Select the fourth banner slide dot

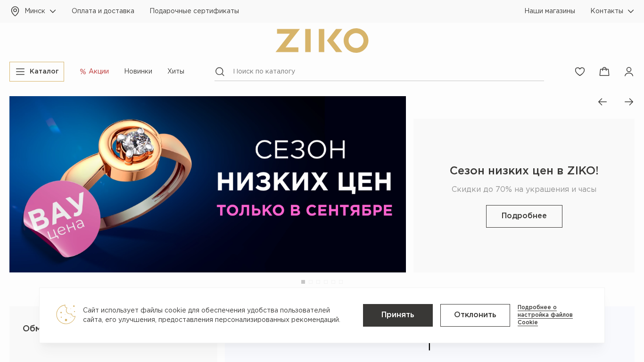pyautogui.click(x=326, y=282)
